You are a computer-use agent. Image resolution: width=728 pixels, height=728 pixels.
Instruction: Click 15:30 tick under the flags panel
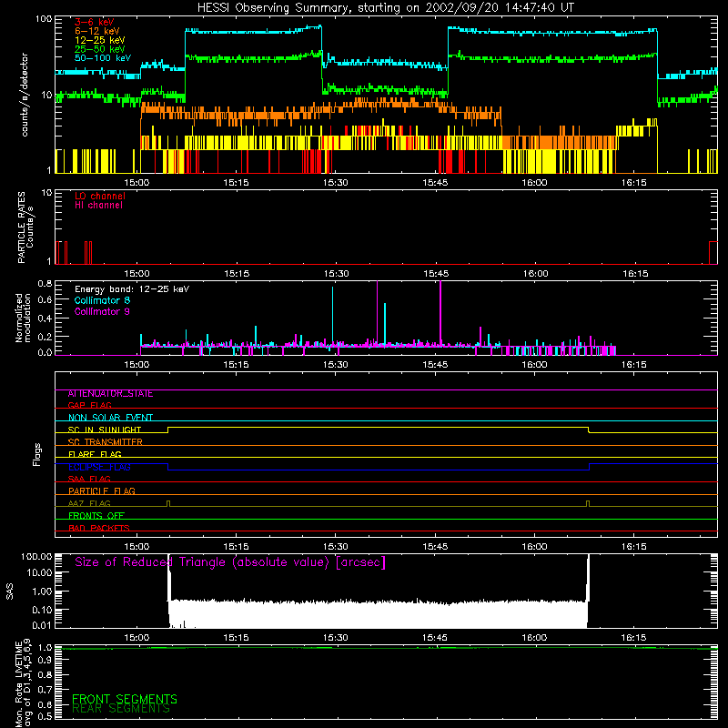coord(335,547)
